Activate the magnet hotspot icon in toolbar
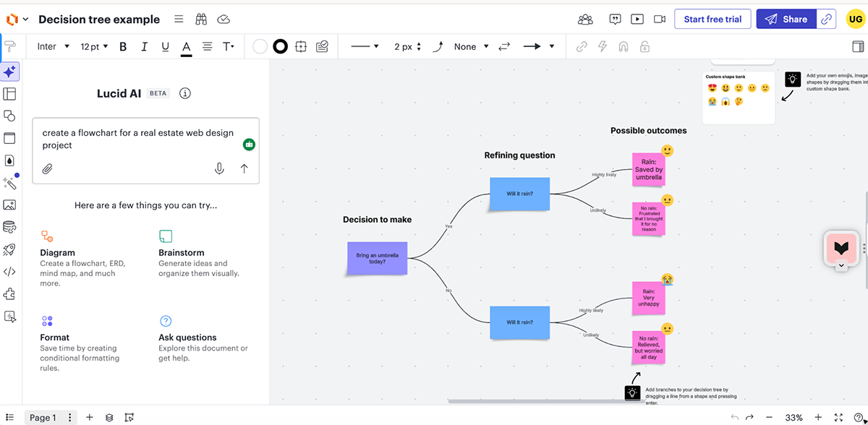Image resolution: width=868 pixels, height=425 pixels. pos(623,46)
